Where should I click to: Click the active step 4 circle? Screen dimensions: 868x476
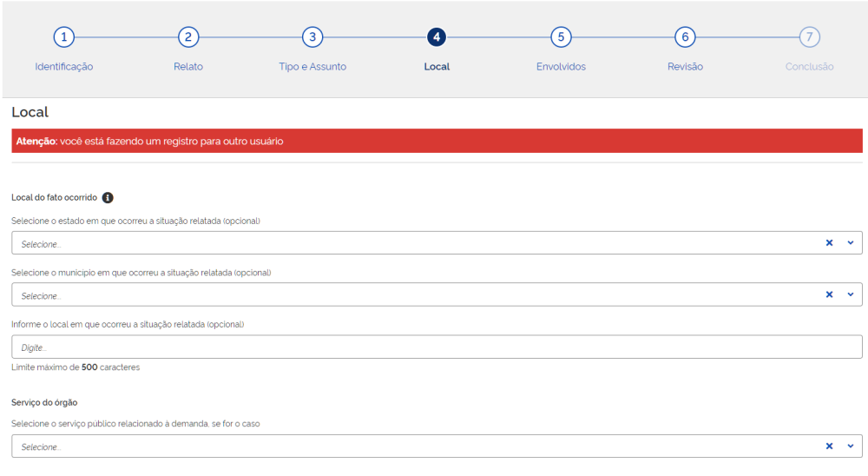coord(437,37)
